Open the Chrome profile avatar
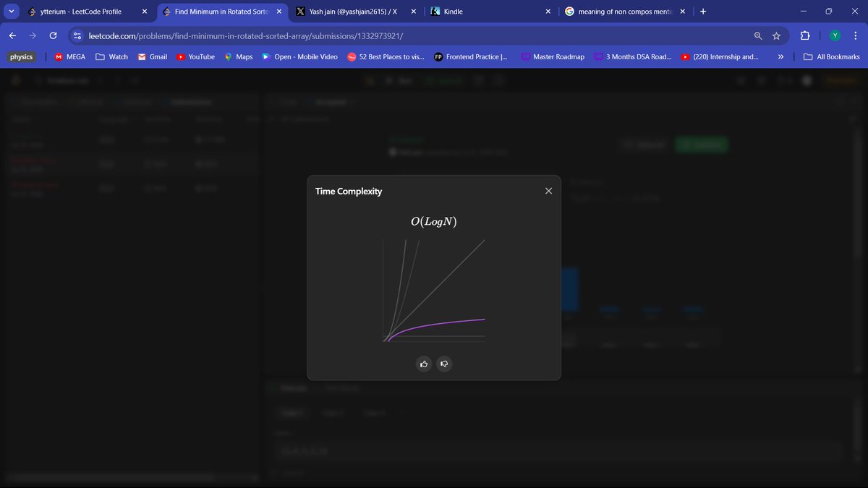Viewport: 868px width, 488px height. point(835,35)
